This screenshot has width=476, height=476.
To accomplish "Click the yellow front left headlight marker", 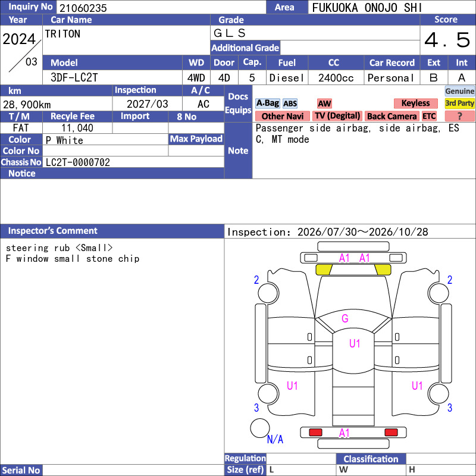I will 324,270.
